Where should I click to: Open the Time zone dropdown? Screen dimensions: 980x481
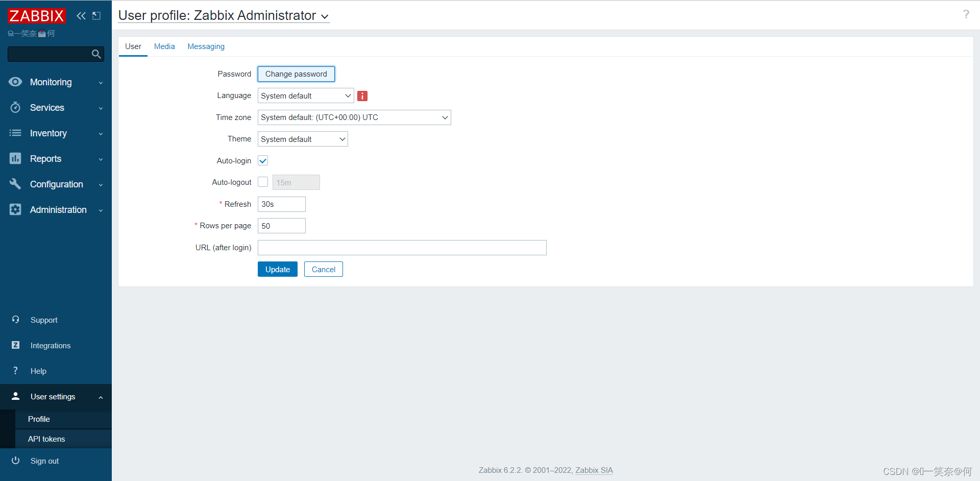click(354, 117)
